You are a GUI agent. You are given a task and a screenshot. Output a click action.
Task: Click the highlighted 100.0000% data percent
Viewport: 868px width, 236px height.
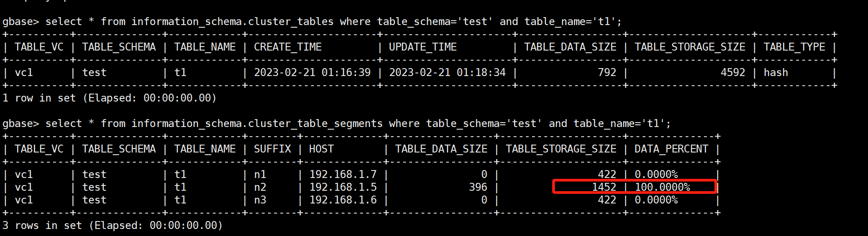point(662,187)
